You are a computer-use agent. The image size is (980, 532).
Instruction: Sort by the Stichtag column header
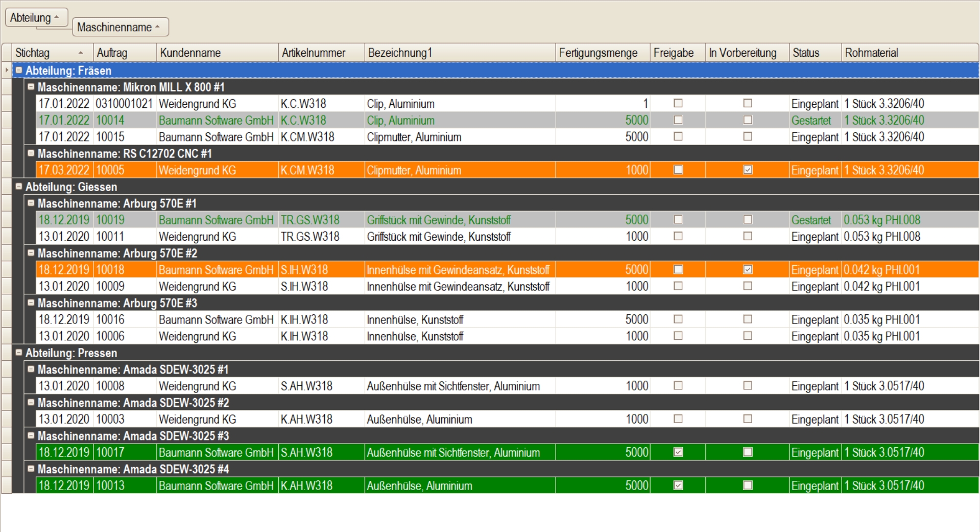coord(53,53)
